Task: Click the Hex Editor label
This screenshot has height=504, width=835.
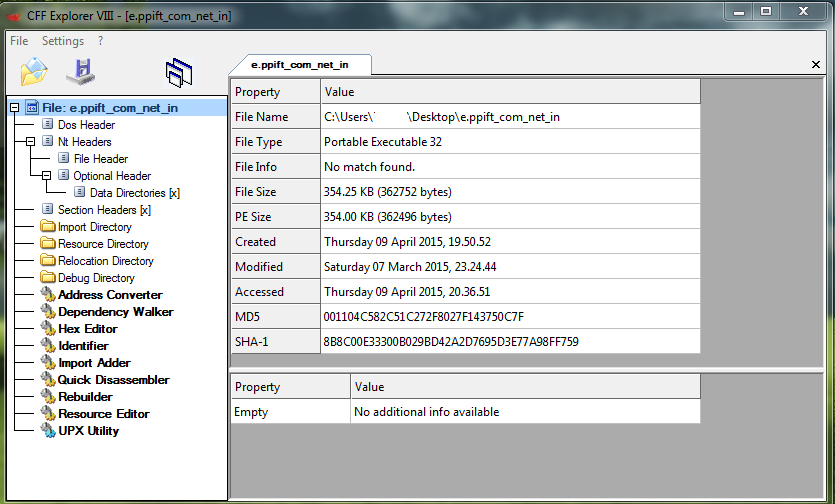Action: click(x=88, y=329)
